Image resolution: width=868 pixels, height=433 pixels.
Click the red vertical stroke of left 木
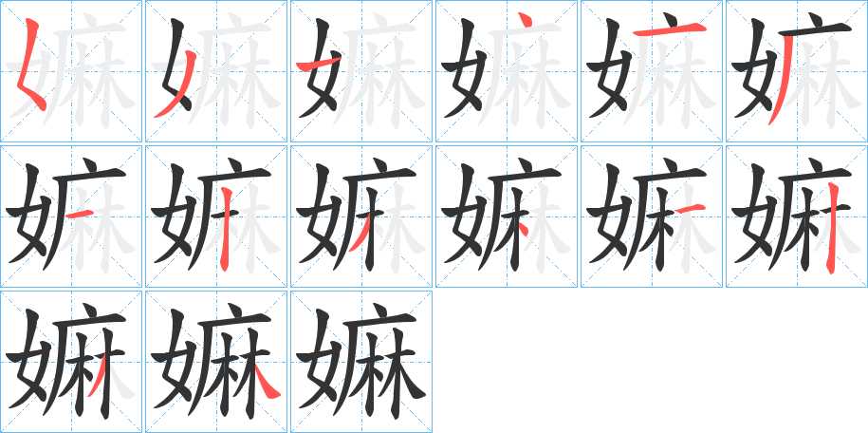coord(224,229)
